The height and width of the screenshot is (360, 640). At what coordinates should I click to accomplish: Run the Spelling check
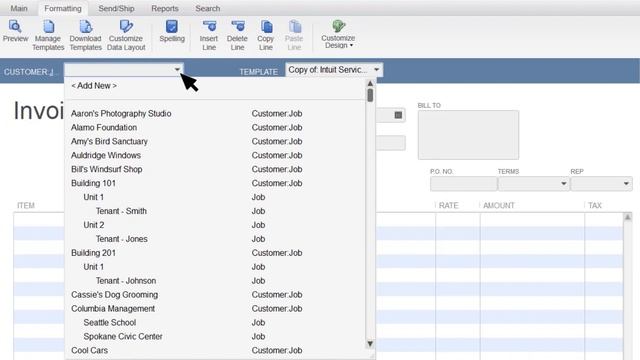pyautogui.click(x=172, y=31)
